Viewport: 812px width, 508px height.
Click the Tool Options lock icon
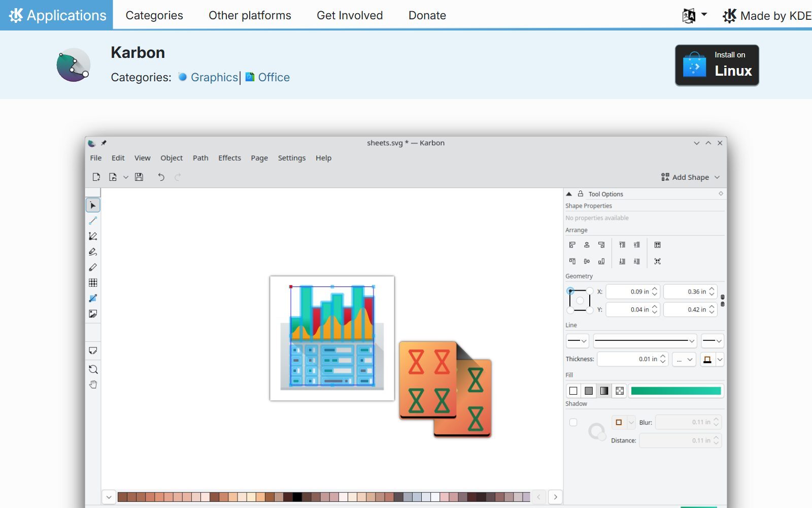581,194
